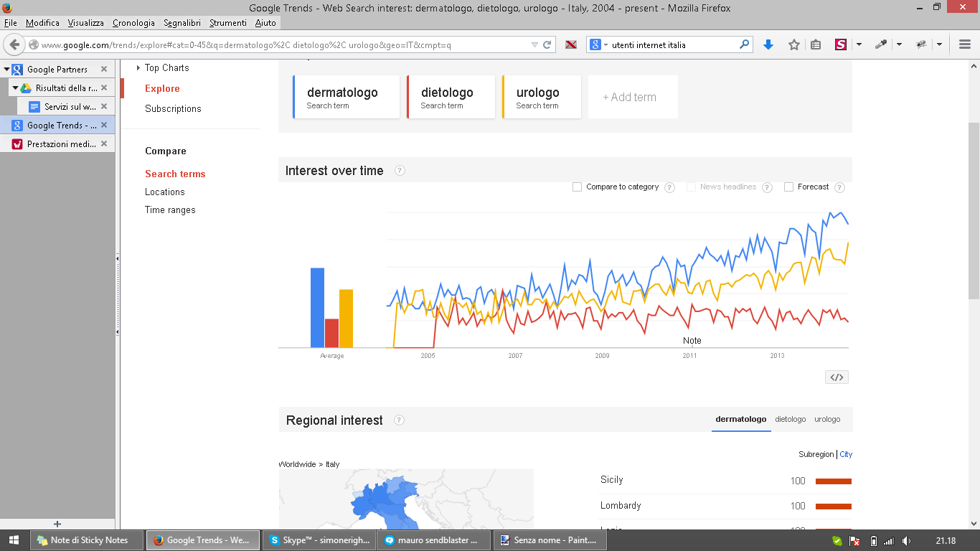Open Skype from the taskbar

[319, 540]
